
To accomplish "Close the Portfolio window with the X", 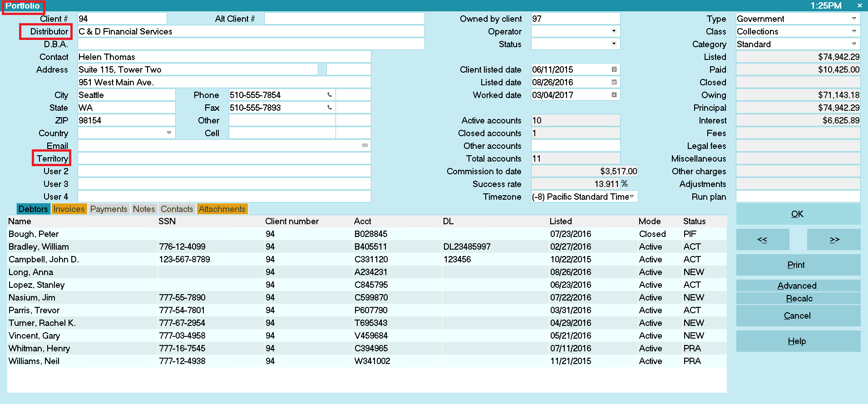I will coord(859,5).
